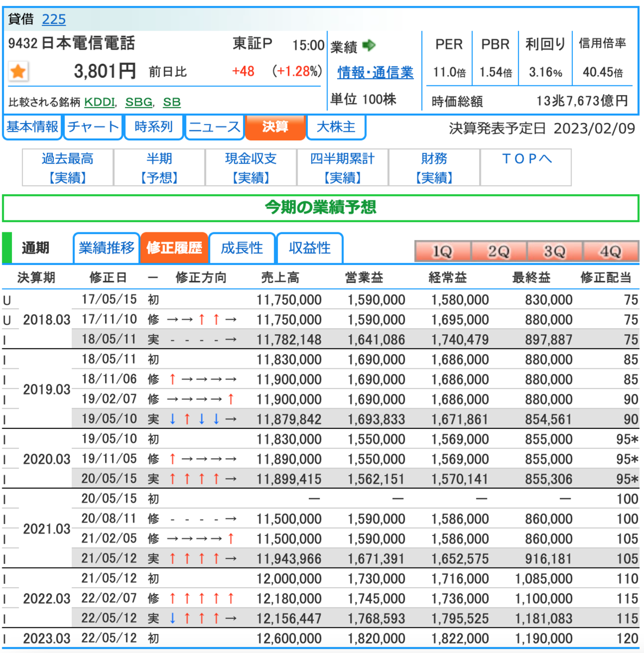Click the revision date 22/02/07
The image size is (644, 653).
(x=109, y=599)
